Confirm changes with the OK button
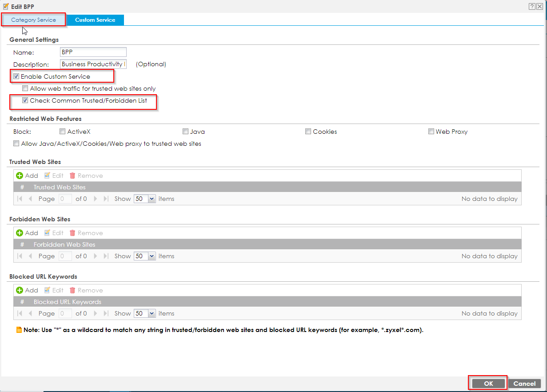The image size is (547, 392). (x=487, y=383)
